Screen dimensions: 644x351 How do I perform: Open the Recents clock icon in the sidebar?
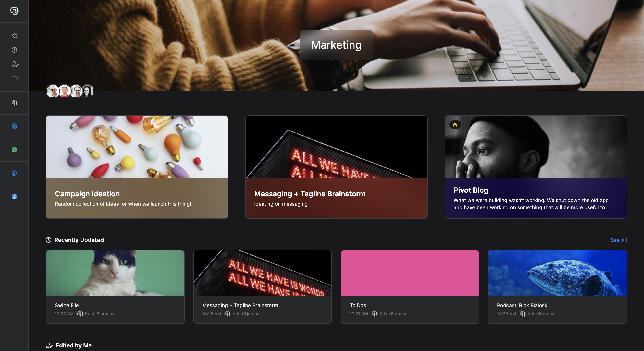point(15,50)
